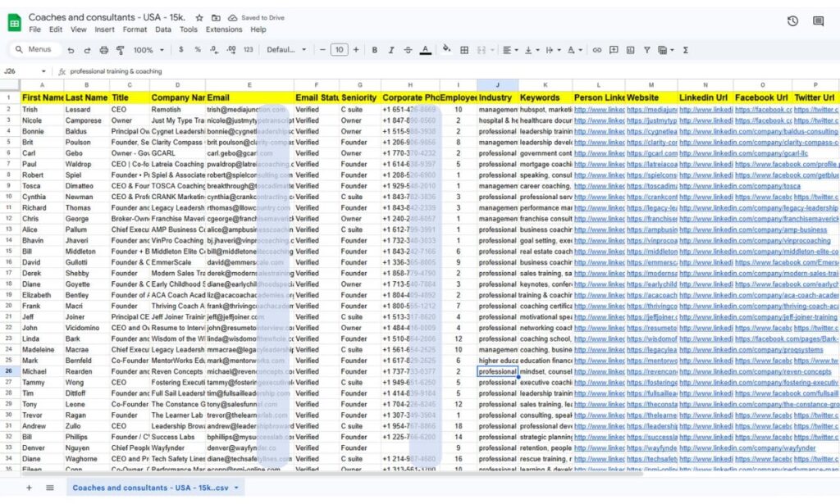840x504 pixels.
Task: Insert a chart icon
Action: point(630,50)
